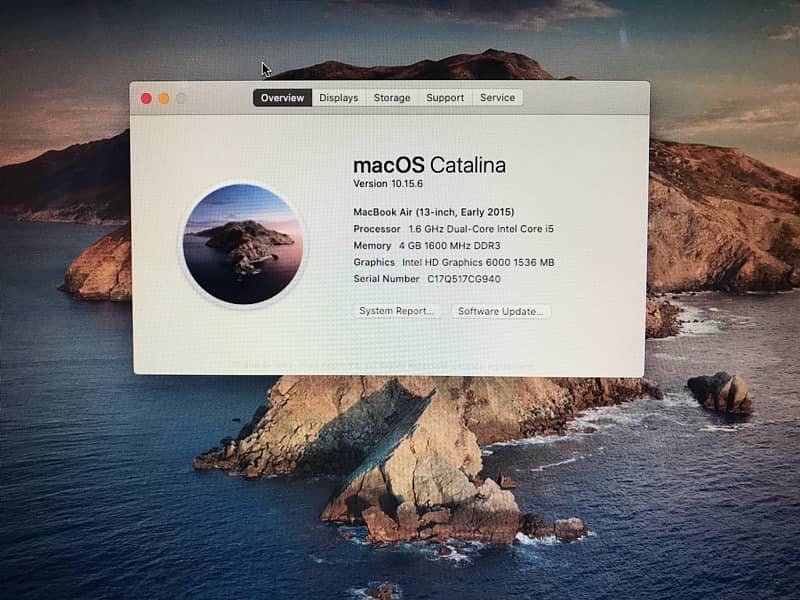Click the serial number C17Q517CG940
Screen dimensions: 800x600
[x=464, y=279]
